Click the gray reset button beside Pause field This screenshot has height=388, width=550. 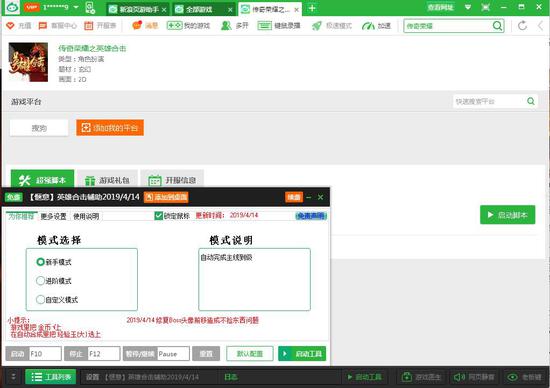206,354
